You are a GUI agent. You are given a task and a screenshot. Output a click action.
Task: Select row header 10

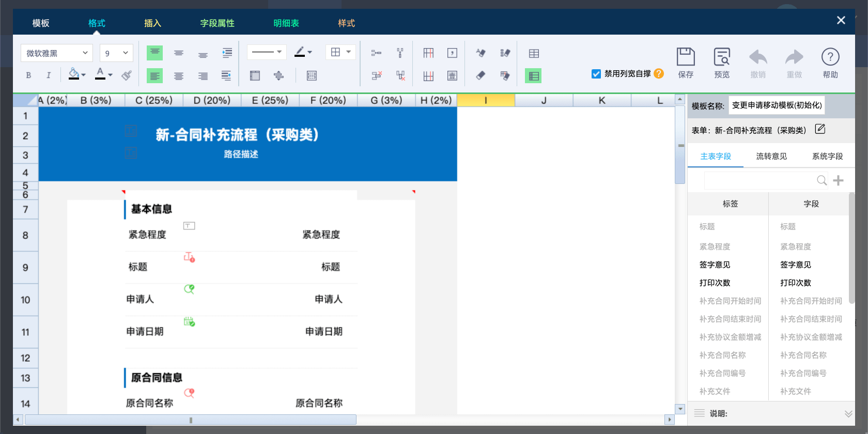pyautogui.click(x=25, y=300)
